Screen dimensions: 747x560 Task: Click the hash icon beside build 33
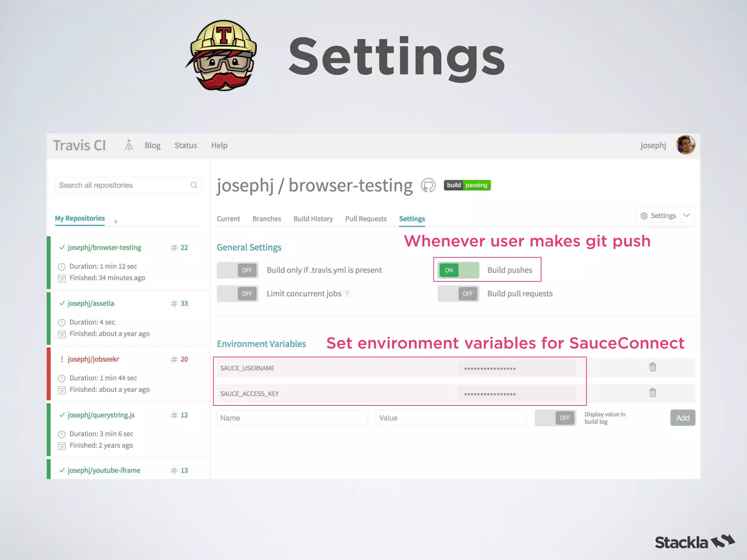(x=174, y=303)
